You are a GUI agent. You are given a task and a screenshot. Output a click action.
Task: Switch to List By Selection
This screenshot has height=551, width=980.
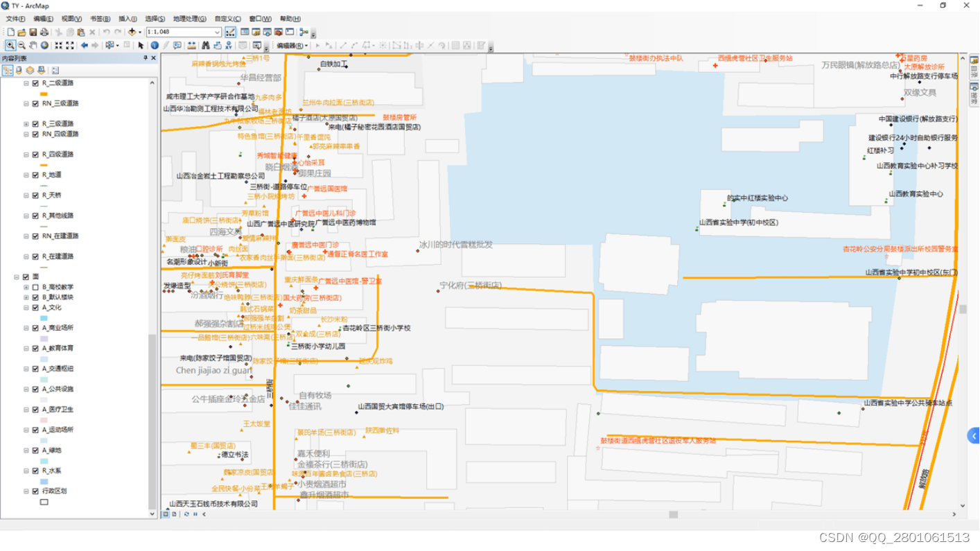(x=41, y=70)
